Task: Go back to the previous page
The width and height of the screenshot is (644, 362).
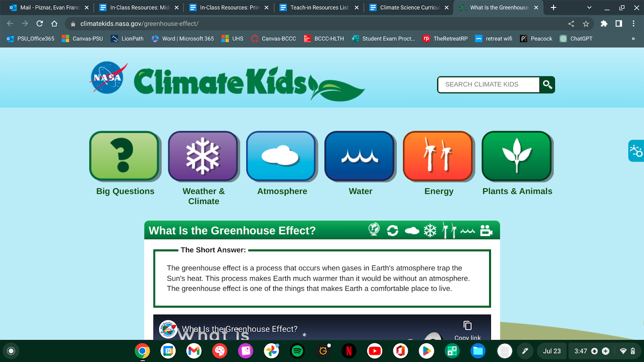Action: point(10,24)
